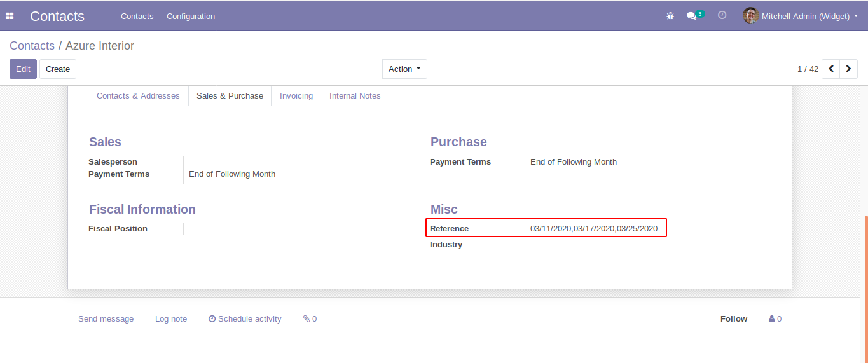Expand the Action dropdown
The height and width of the screenshot is (363, 868).
(404, 69)
